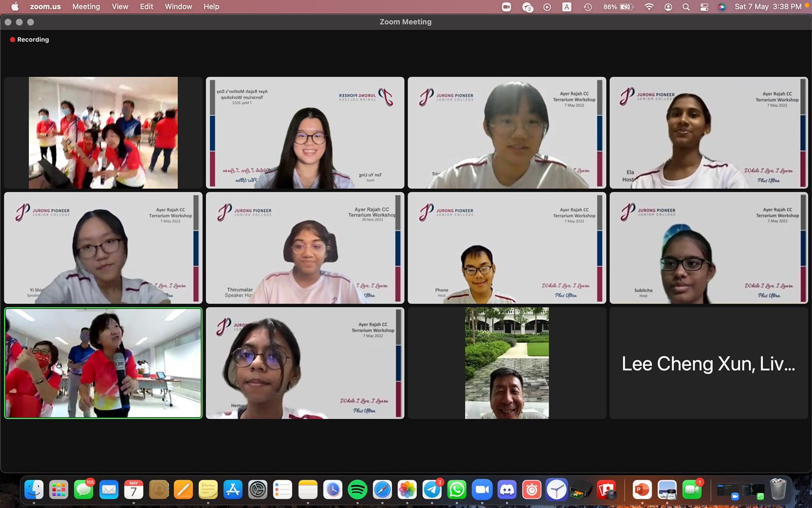The height and width of the screenshot is (508, 812).
Task: Open PowerPoint from the dock
Action: [642, 490]
